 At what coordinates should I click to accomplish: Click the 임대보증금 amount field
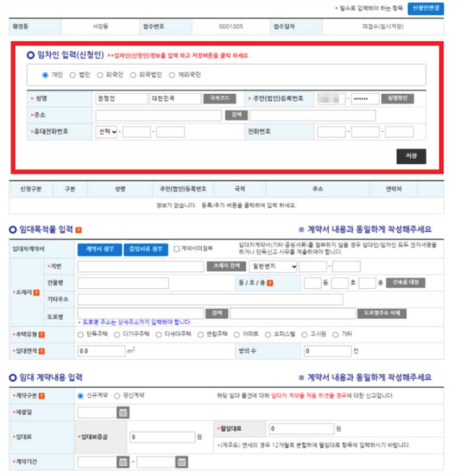tap(163, 437)
